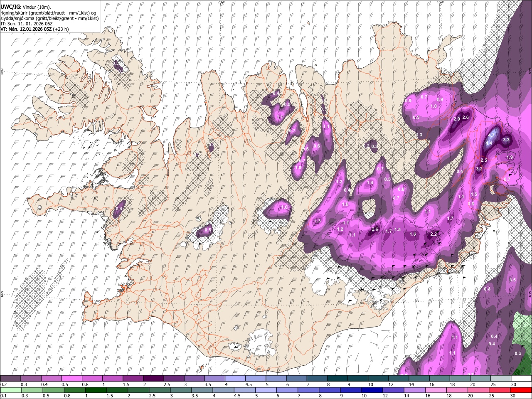
Task: Click the 1.4 precipitation value
Action: coord(370,182)
